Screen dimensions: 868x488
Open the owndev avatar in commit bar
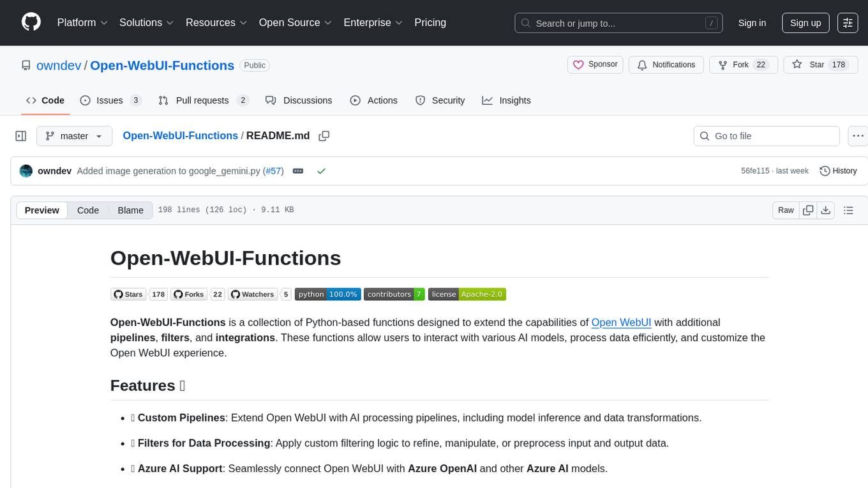26,171
